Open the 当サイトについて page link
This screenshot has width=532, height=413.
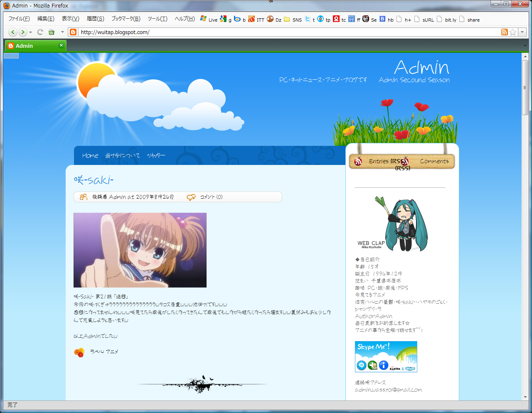[x=123, y=155]
